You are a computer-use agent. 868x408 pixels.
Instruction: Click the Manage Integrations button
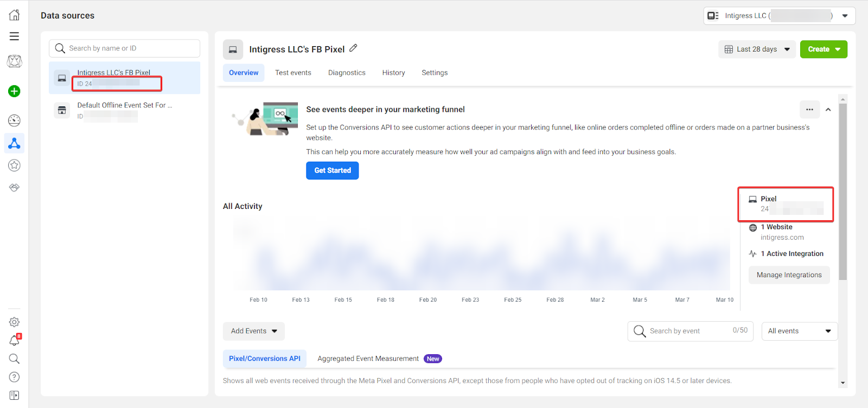pyautogui.click(x=789, y=275)
